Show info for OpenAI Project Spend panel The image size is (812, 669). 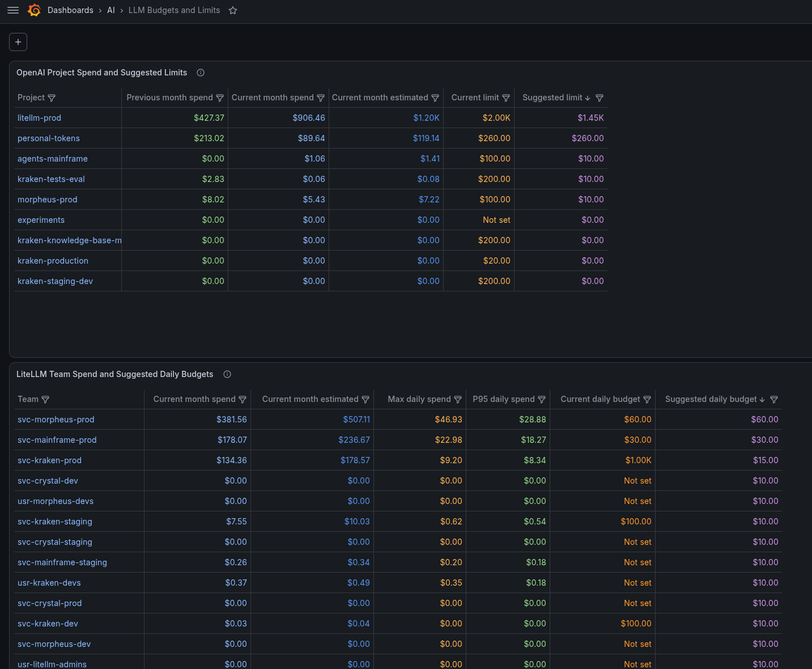coord(201,73)
